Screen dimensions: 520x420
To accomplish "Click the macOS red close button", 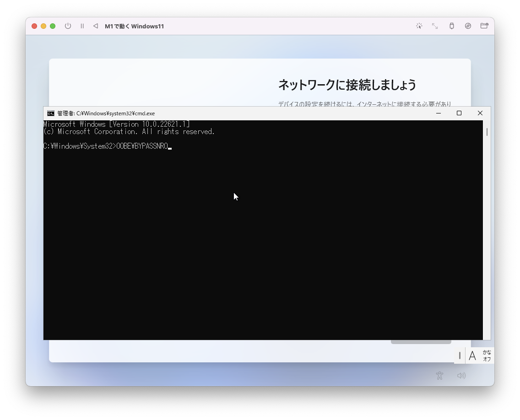I will pyautogui.click(x=34, y=26).
